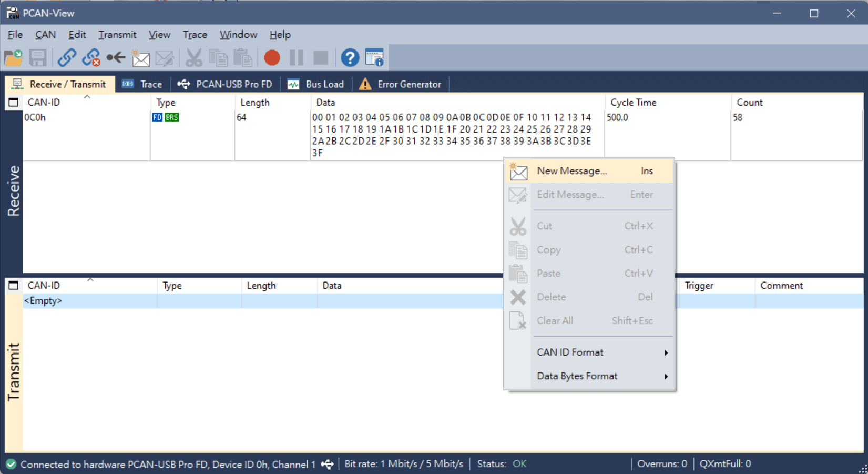This screenshot has width=868, height=474.
Task: Click the Transmit pane maximize box icon
Action: (14, 286)
